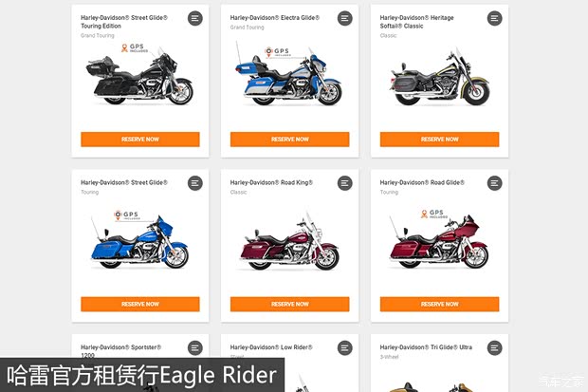Open details icon on Electra Glide card
The width and height of the screenshot is (588, 392).
pos(344,18)
